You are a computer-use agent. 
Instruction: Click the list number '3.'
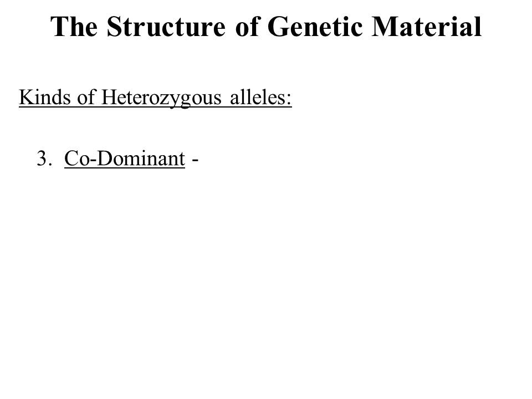(44, 159)
